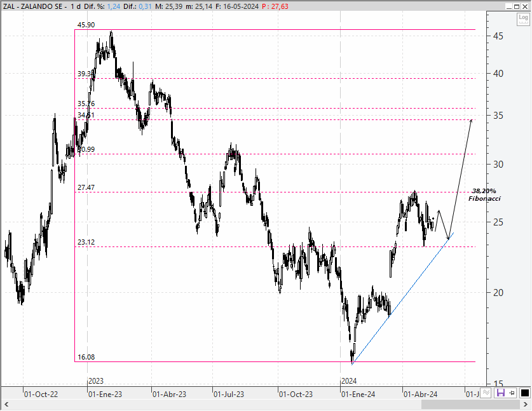Click the Dif. value 0,31 in the header

[145, 6]
